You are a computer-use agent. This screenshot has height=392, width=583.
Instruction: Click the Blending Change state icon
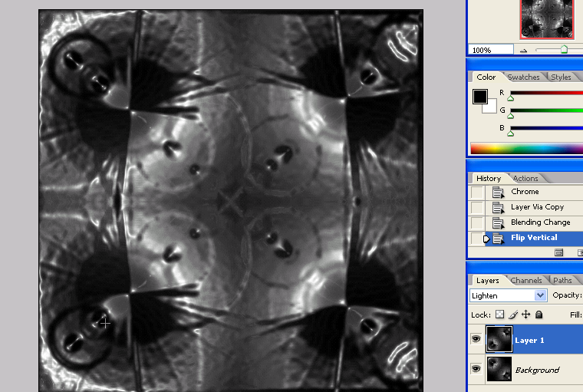pyautogui.click(x=498, y=222)
